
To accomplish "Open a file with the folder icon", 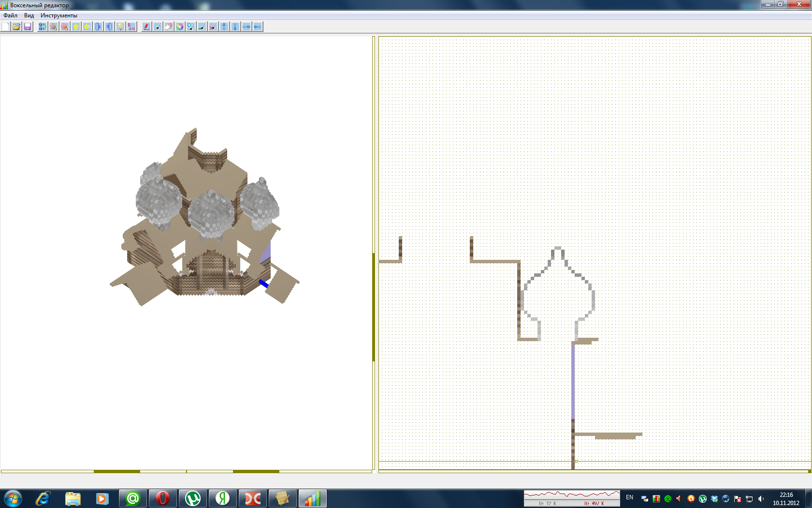I will pyautogui.click(x=17, y=27).
